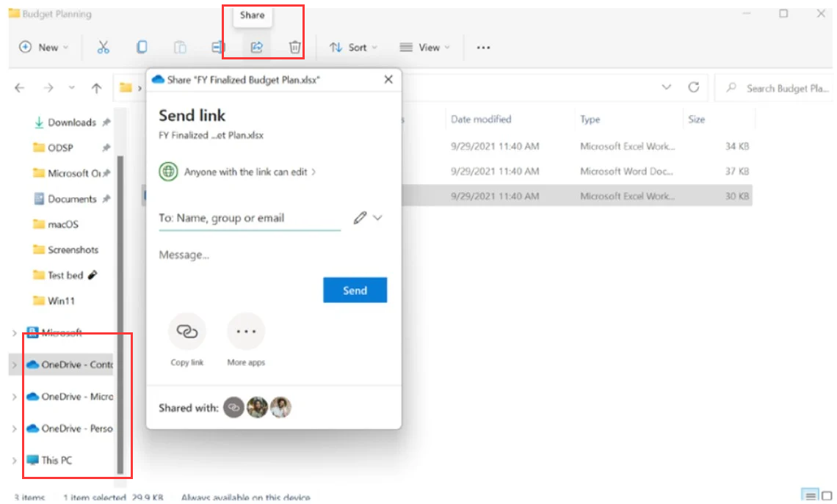Viewport: 837px width, 504px height.
Task: Open the See more toolbar menu
Action: tap(483, 46)
